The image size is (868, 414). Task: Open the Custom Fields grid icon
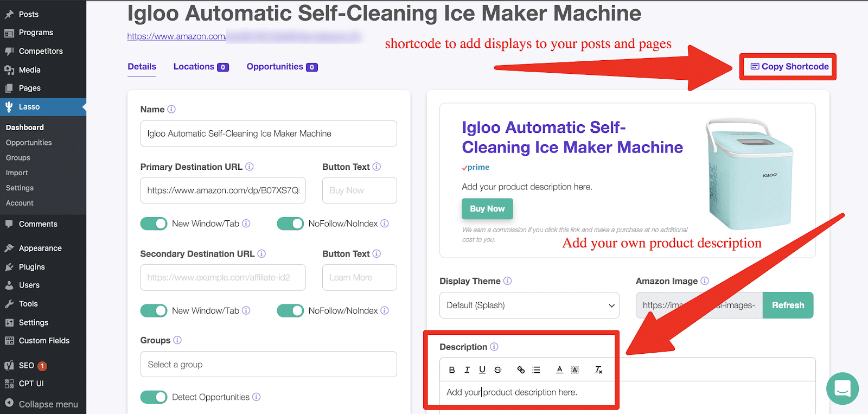click(9, 341)
